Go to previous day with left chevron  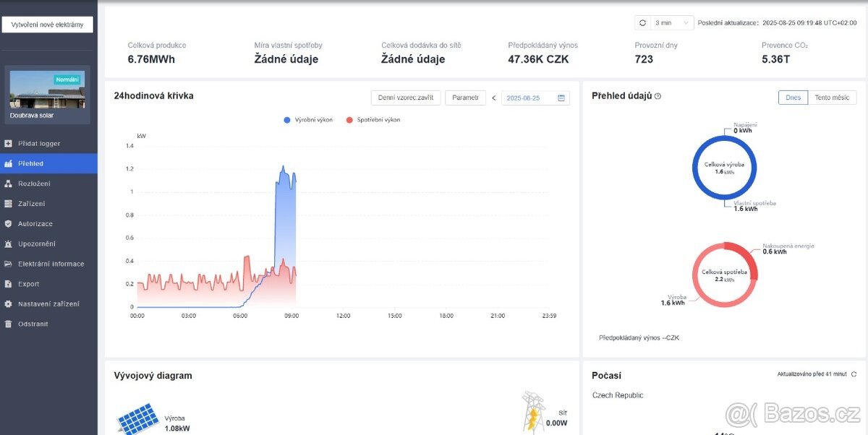(494, 98)
